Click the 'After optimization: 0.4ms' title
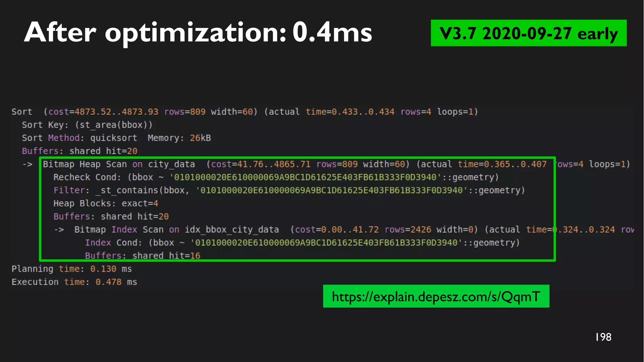This screenshot has height=362, width=644. pyautogui.click(x=198, y=32)
